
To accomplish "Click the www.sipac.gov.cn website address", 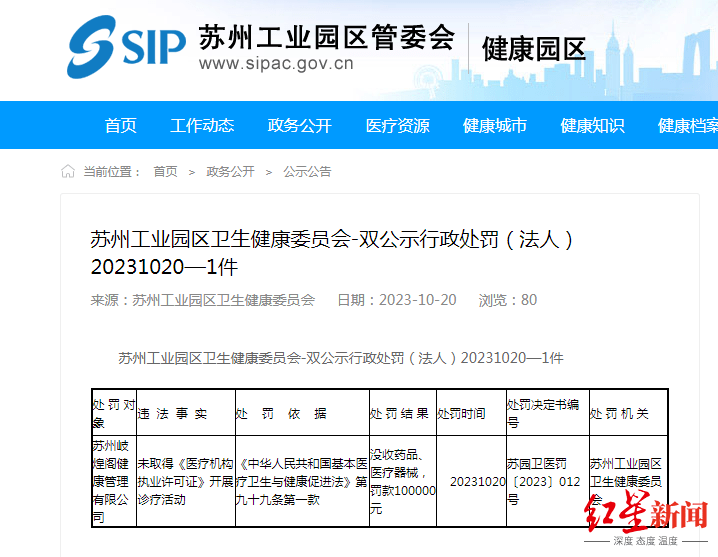I will coord(276,66).
